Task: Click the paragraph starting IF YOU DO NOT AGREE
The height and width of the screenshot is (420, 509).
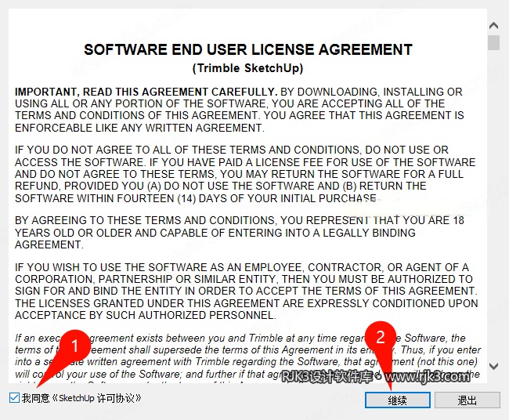Action: pos(245,174)
